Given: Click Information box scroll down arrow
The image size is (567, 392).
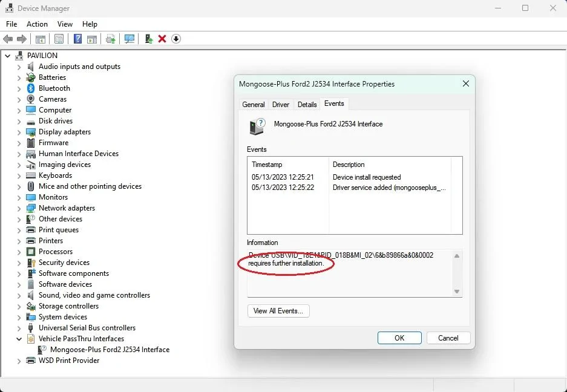Looking at the screenshot, I should coord(457,292).
